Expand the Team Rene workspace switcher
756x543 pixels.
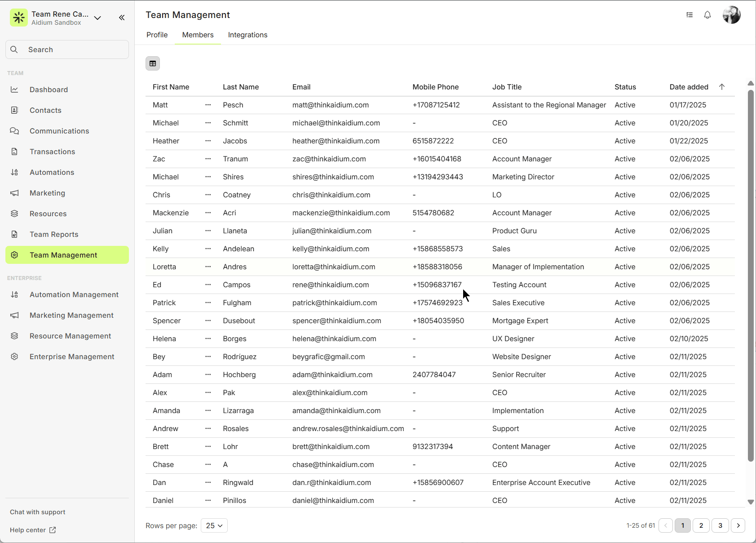tap(97, 18)
